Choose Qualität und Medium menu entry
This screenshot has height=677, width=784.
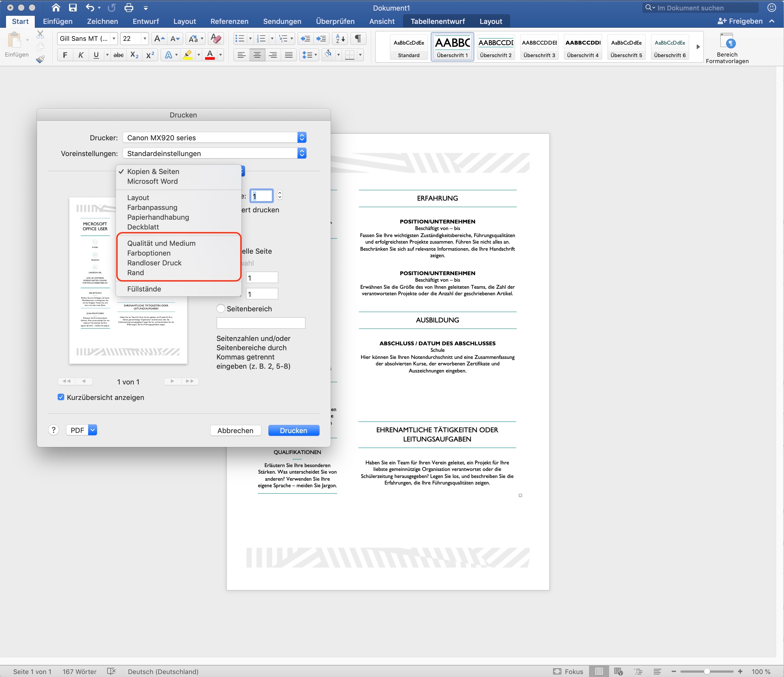tap(161, 243)
